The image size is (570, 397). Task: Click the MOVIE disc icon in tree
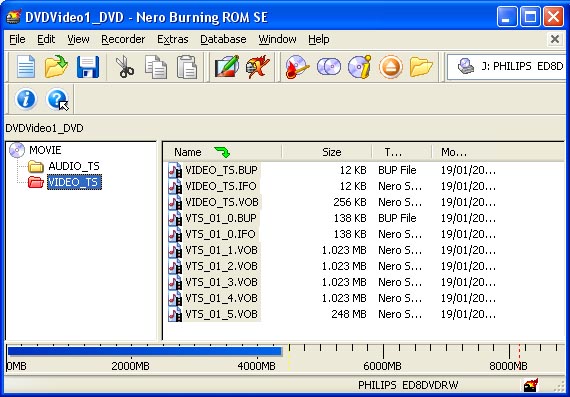pos(17,150)
